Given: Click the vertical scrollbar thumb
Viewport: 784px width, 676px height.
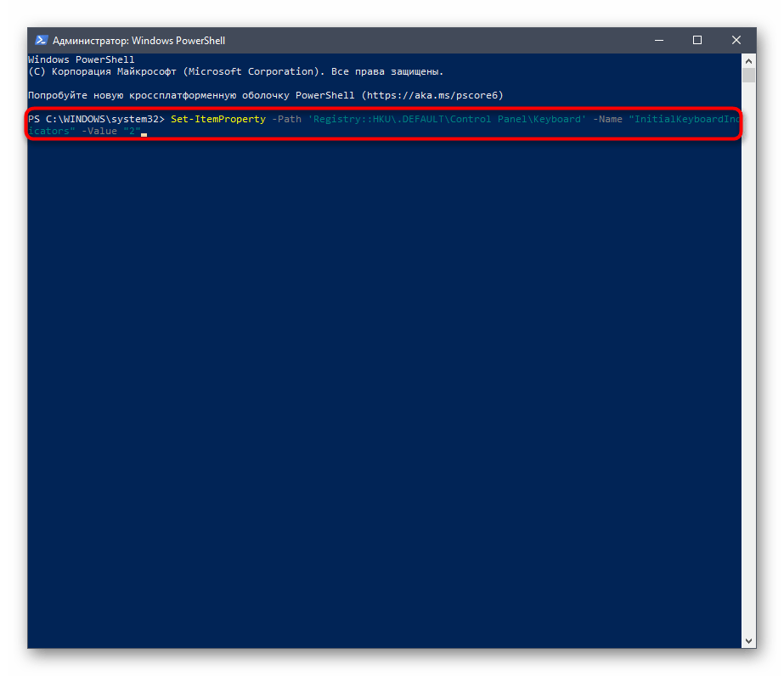Looking at the screenshot, I should [x=748, y=76].
